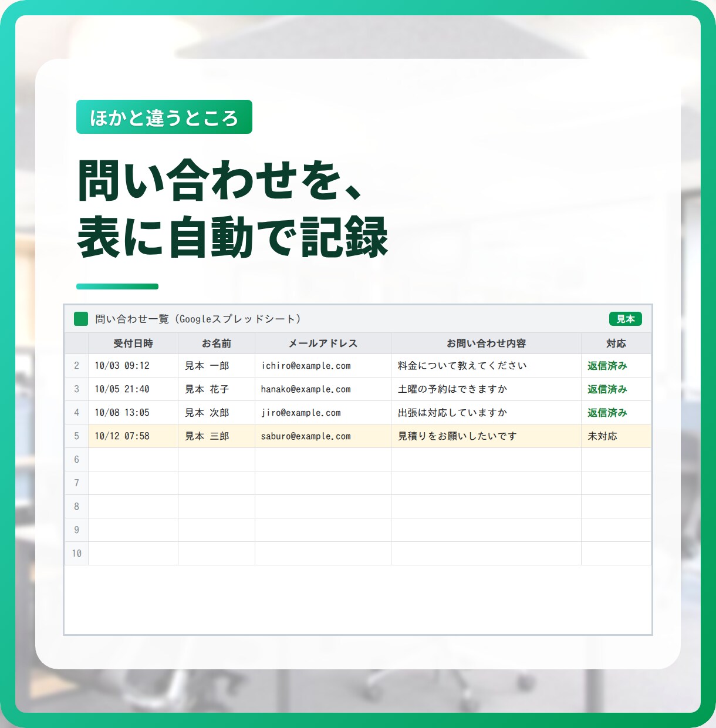The height and width of the screenshot is (728, 716).
Task: Click cell 10/08 13:05
Action: [x=133, y=413]
